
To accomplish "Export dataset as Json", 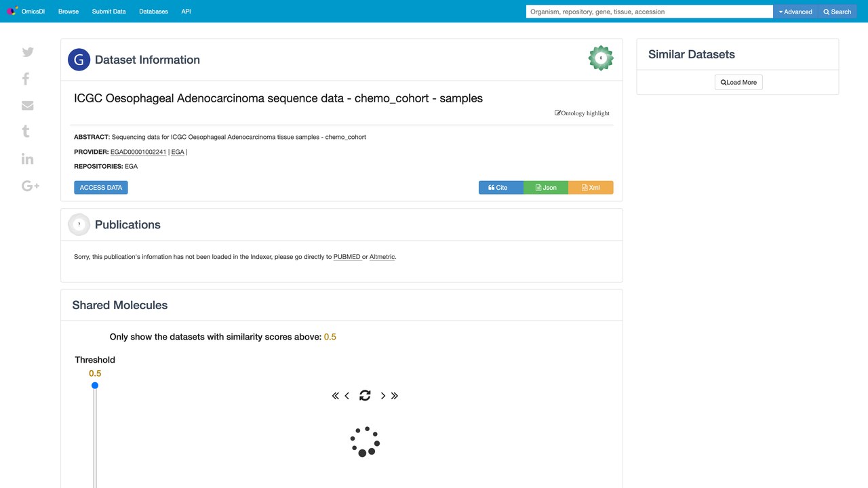I will 546,188.
